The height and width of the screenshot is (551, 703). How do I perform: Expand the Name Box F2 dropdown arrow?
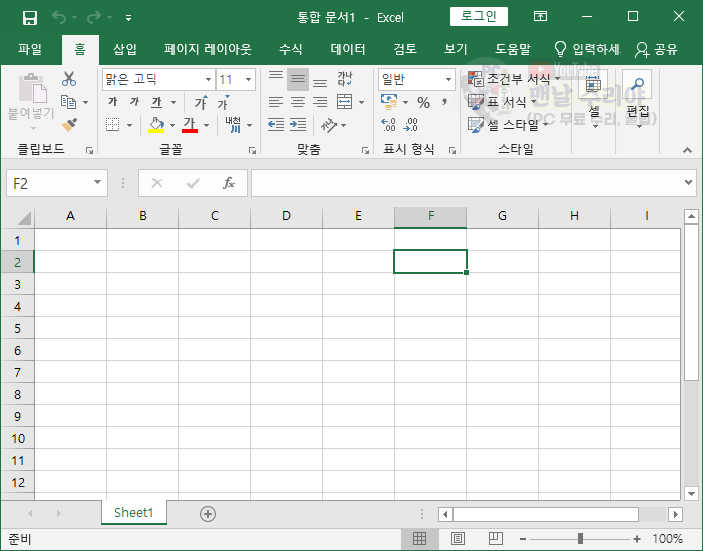point(97,182)
